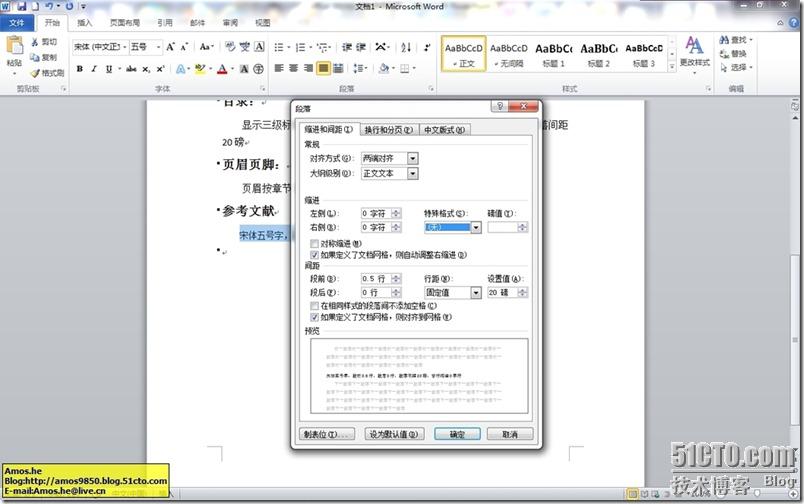Open the font name dropdown 宋体
The height and width of the screenshot is (504, 804).
point(124,47)
